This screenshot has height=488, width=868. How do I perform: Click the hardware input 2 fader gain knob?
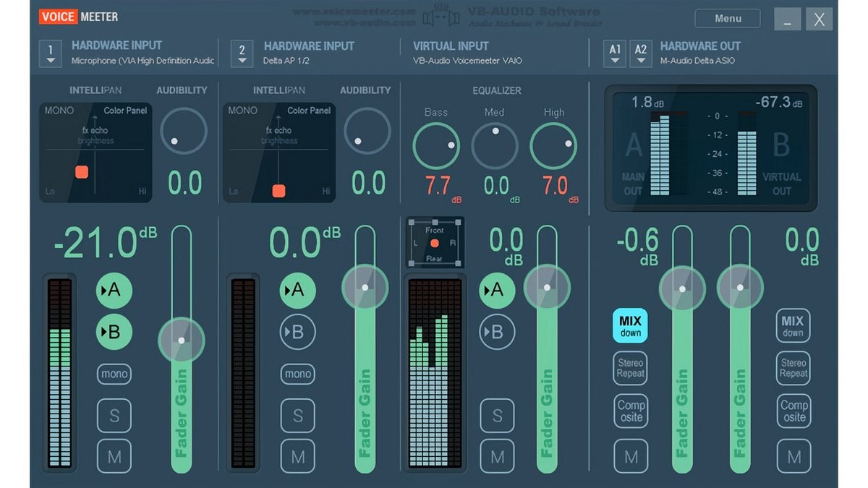(x=365, y=288)
